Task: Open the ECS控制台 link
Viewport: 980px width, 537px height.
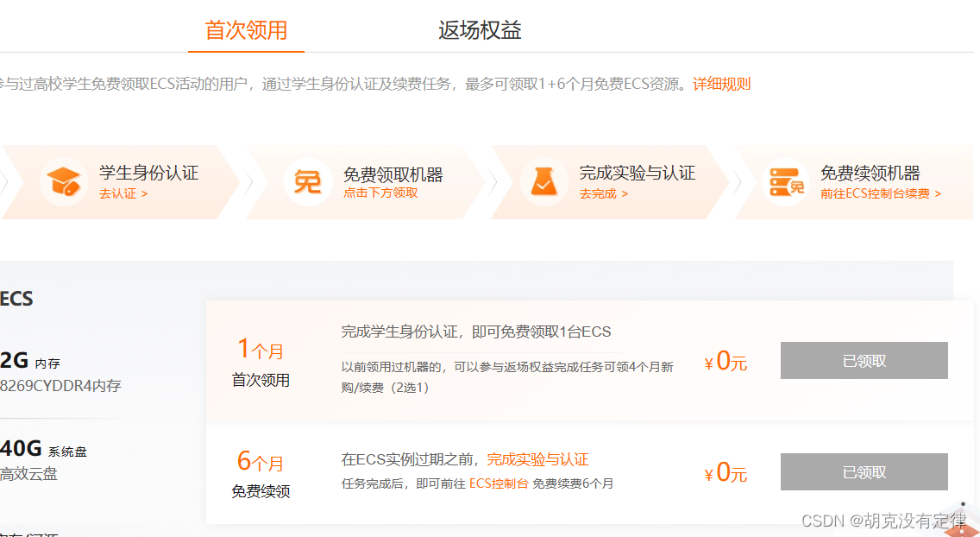Action: [499, 483]
